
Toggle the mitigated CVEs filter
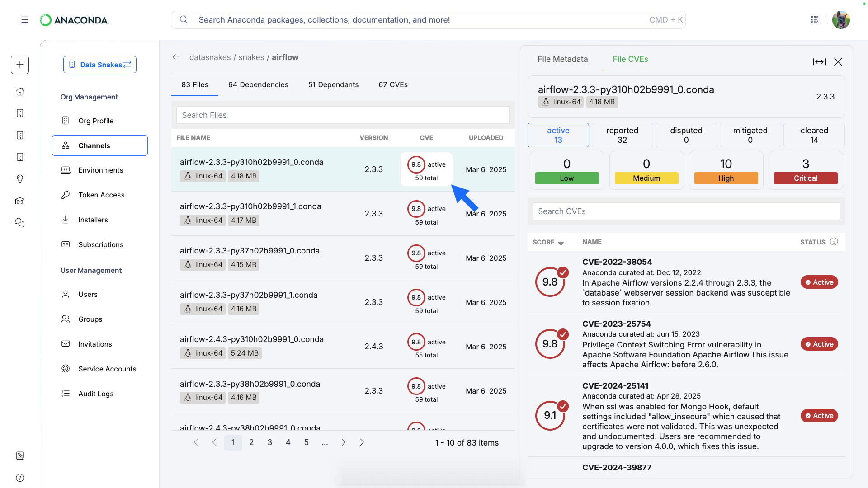click(x=750, y=135)
